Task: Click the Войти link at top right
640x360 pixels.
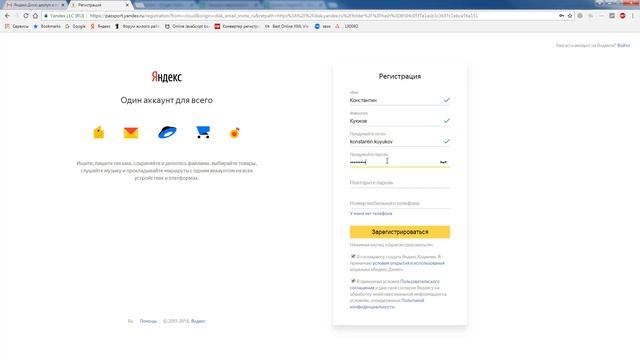Action: [623, 45]
